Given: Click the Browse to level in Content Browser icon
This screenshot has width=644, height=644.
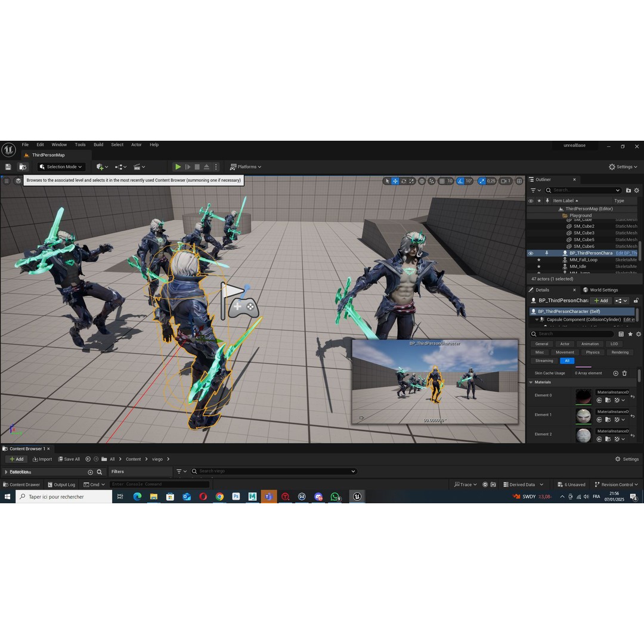Looking at the screenshot, I should click(x=23, y=167).
